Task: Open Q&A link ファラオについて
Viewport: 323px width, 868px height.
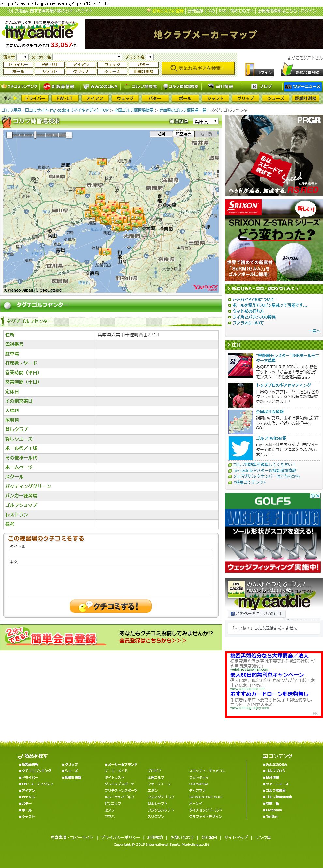Action: point(248,323)
